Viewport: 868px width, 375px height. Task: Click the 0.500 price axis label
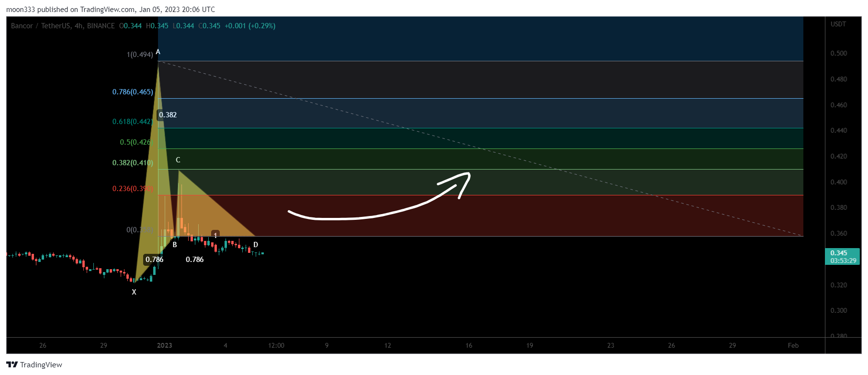(839, 53)
